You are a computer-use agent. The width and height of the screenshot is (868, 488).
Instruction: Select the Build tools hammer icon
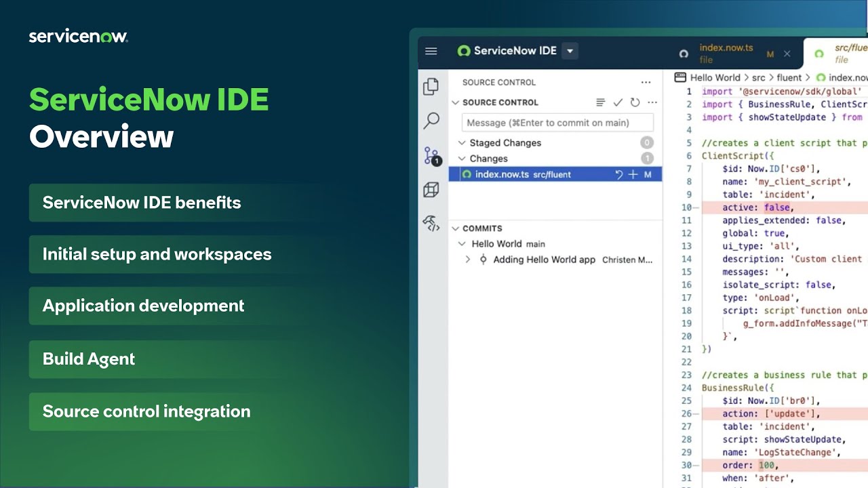[431, 224]
